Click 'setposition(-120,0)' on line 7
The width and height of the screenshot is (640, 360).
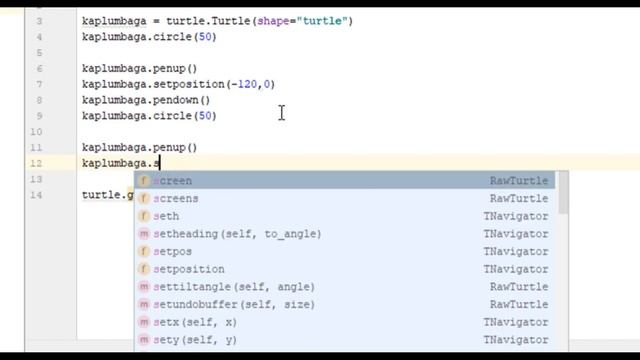coord(214,84)
